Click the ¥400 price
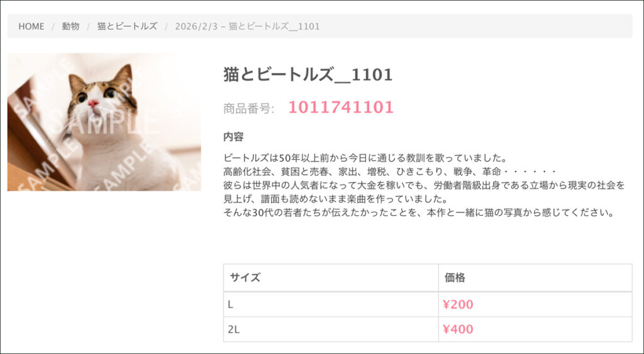Screen dimensions: 644x354 tap(458, 329)
